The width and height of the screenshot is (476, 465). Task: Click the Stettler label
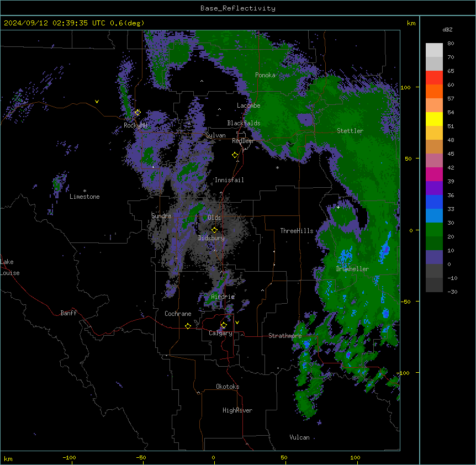[x=350, y=131]
